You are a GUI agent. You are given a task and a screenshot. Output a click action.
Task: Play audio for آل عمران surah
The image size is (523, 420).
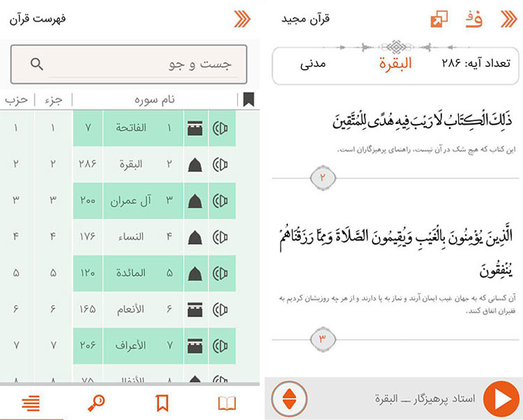[x=221, y=201]
